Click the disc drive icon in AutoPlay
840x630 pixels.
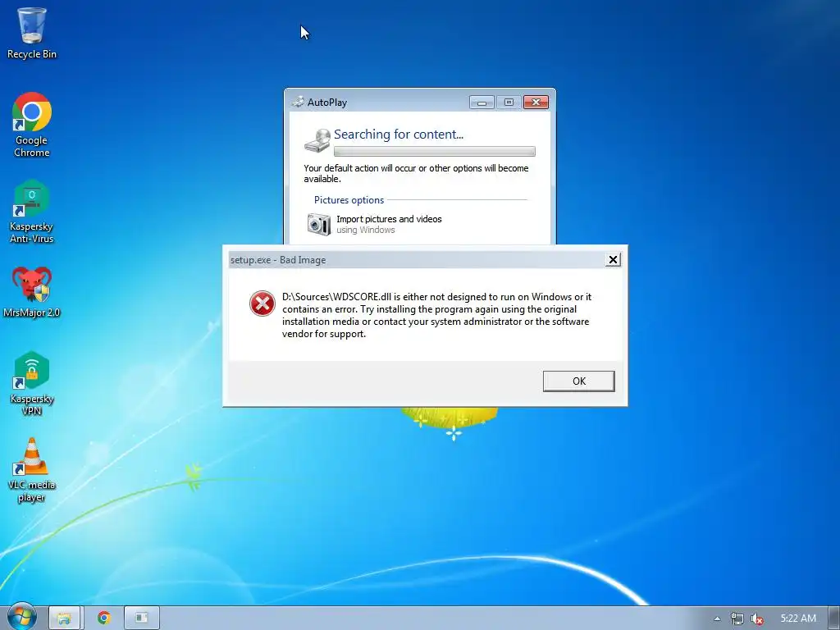[317, 140]
